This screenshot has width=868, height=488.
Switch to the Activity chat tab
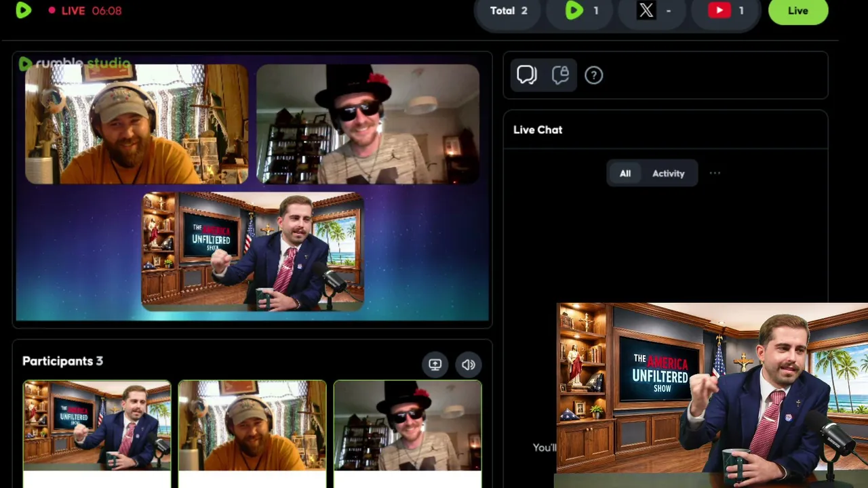click(x=668, y=174)
